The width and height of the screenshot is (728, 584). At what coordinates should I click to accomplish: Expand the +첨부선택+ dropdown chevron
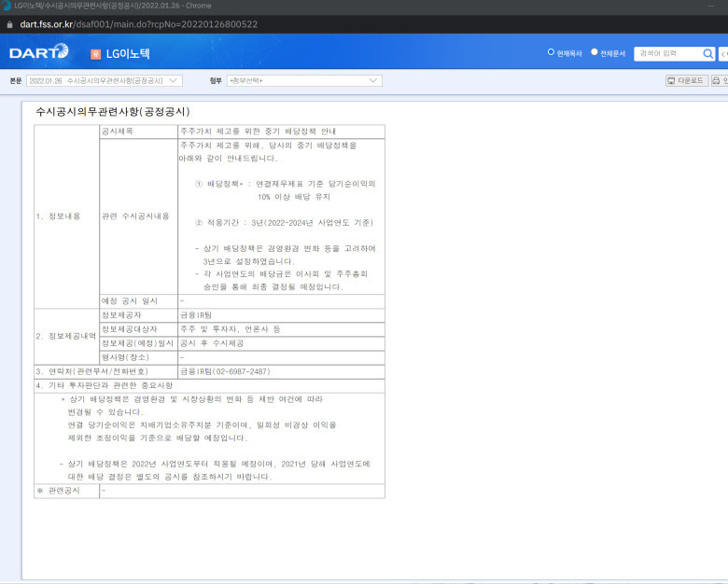[x=373, y=81]
